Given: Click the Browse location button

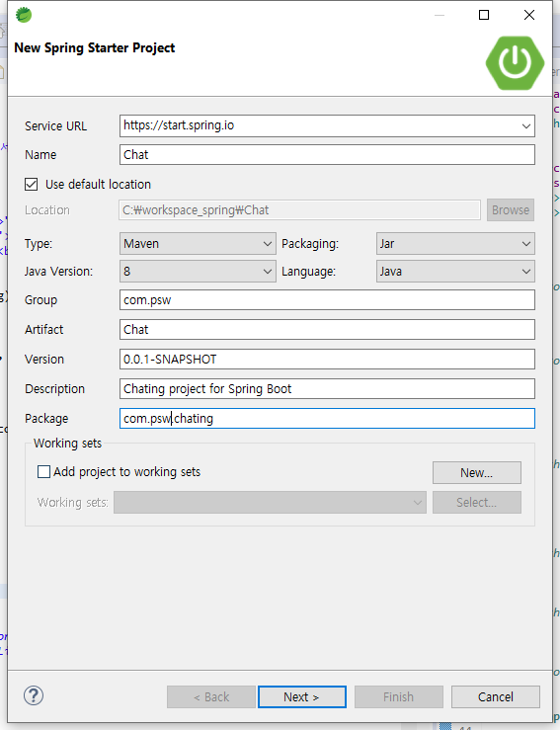Looking at the screenshot, I should coord(511,210).
